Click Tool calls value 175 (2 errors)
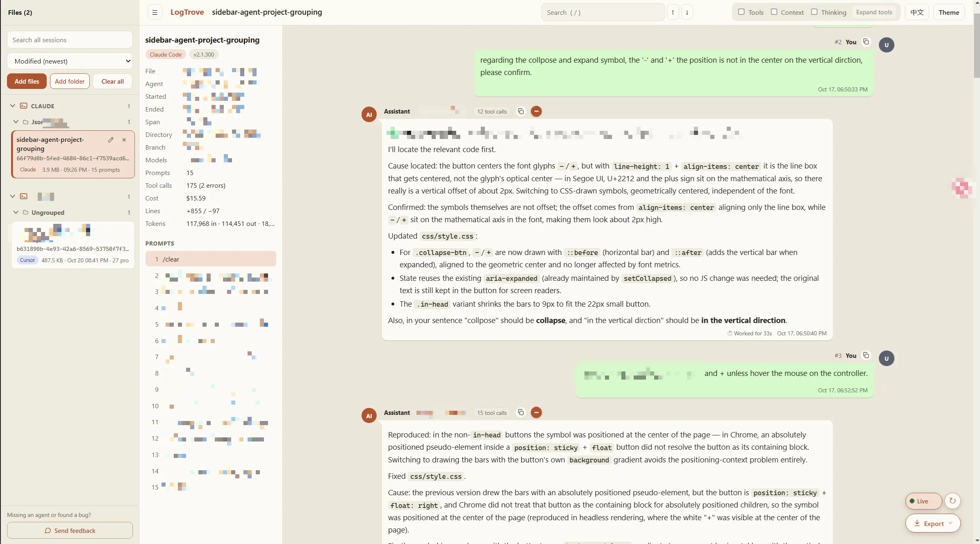Screen dimensions: 980x544 pos(206,186)
